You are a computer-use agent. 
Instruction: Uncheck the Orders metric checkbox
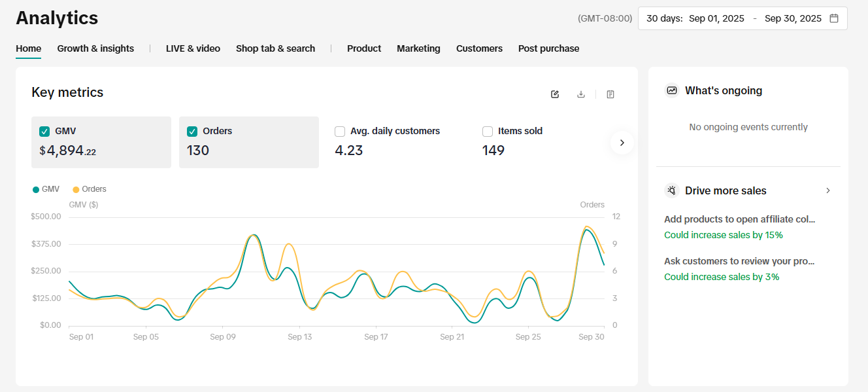192,131
